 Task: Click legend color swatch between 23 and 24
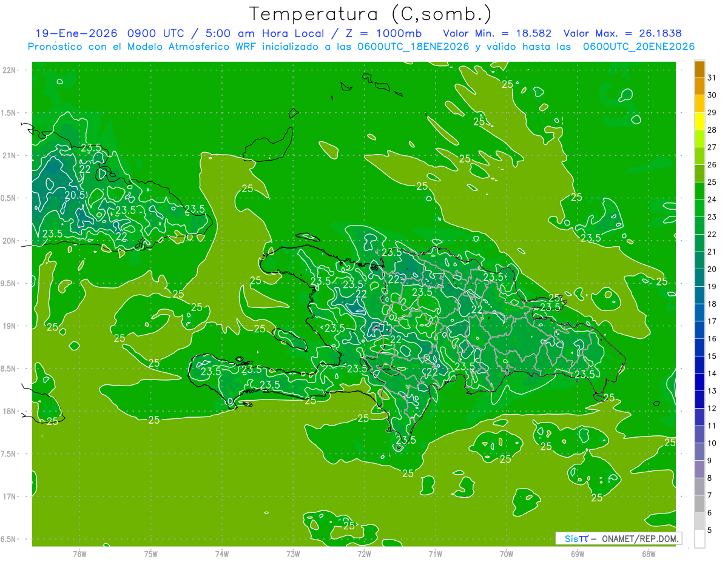[699, 208]
